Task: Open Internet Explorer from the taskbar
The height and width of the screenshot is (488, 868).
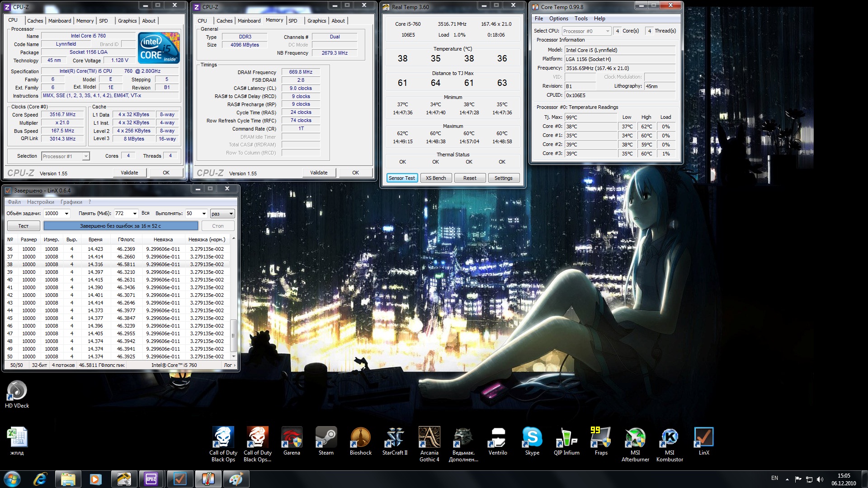Action: 40,479
